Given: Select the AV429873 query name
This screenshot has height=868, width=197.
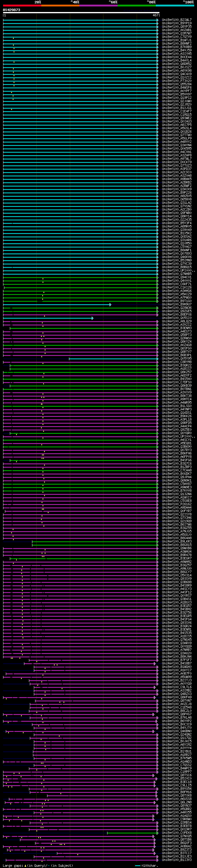Looking at the screenshot, I should point(11,10).
